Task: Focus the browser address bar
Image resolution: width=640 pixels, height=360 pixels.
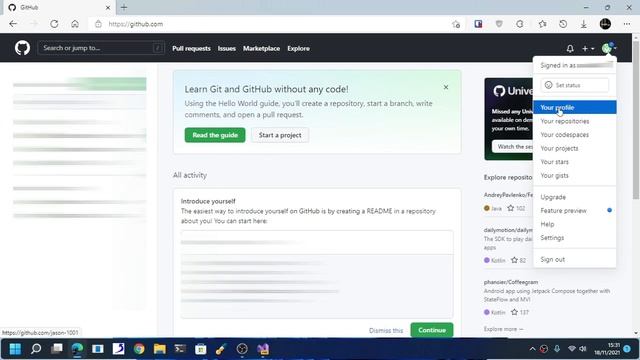Action: (269, 24)
